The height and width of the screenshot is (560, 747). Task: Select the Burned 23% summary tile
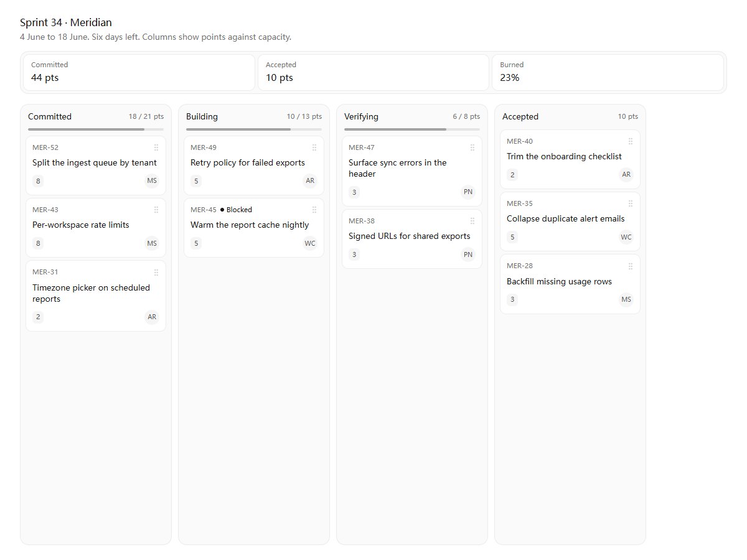tap(608, 72)
